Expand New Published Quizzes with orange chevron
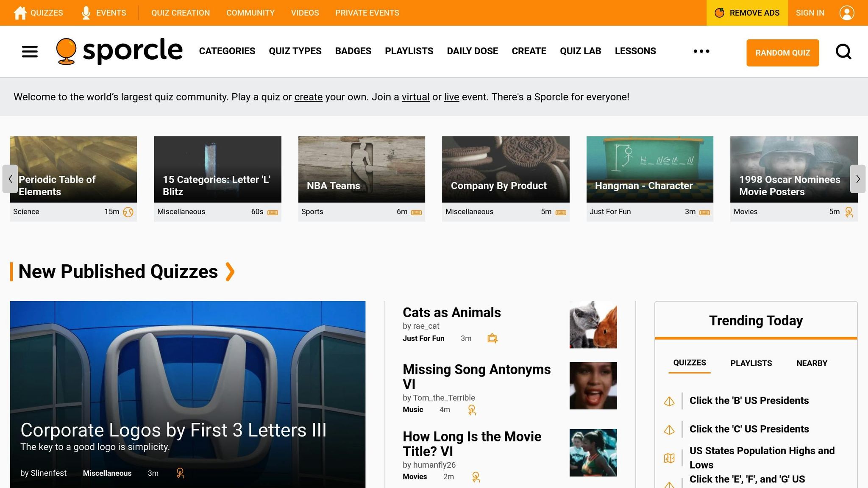 (x=230, y=272)
